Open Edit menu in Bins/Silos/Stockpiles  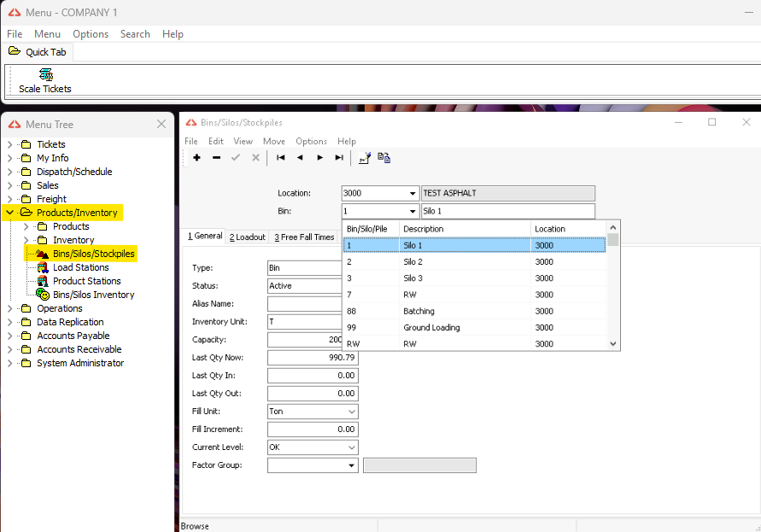[216, 141]
